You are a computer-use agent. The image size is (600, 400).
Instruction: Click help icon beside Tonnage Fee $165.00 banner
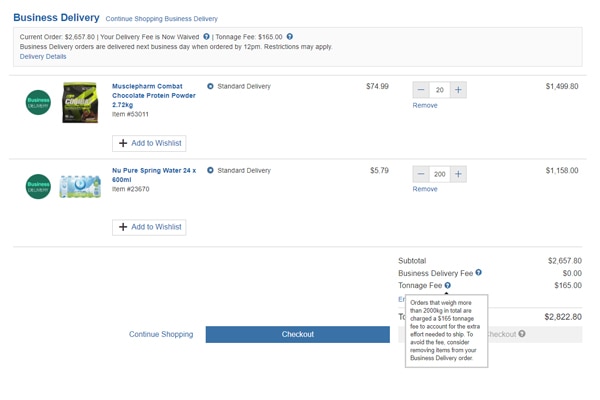click(290, 37)
